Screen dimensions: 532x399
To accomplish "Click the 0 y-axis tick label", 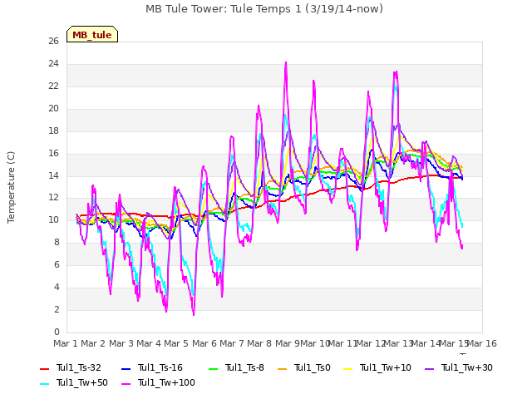I will 57,332.
